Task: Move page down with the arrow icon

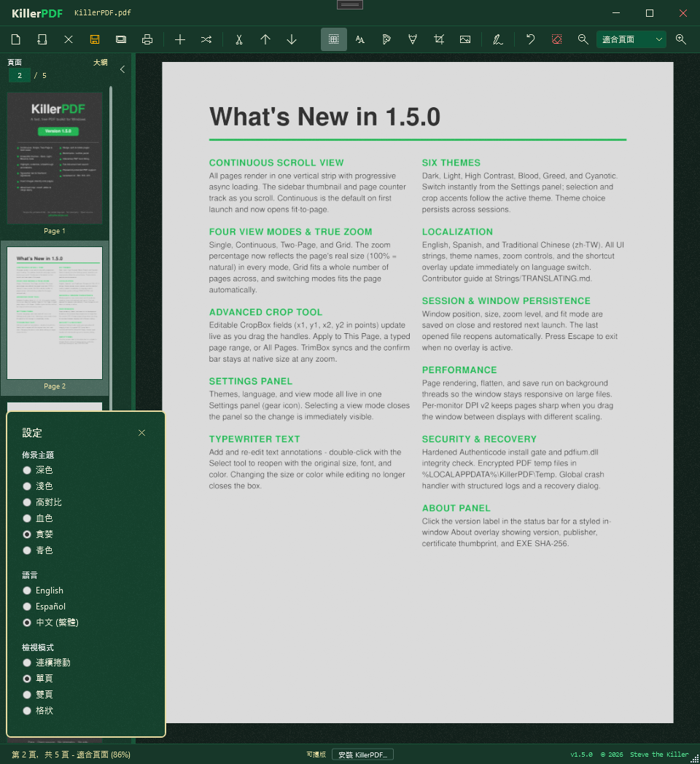Action: click(x=292, y=39)
